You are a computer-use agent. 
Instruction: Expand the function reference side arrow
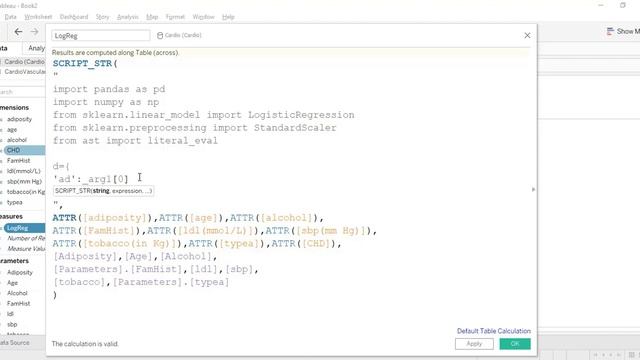pyautogui.click(x=533, y=189)
